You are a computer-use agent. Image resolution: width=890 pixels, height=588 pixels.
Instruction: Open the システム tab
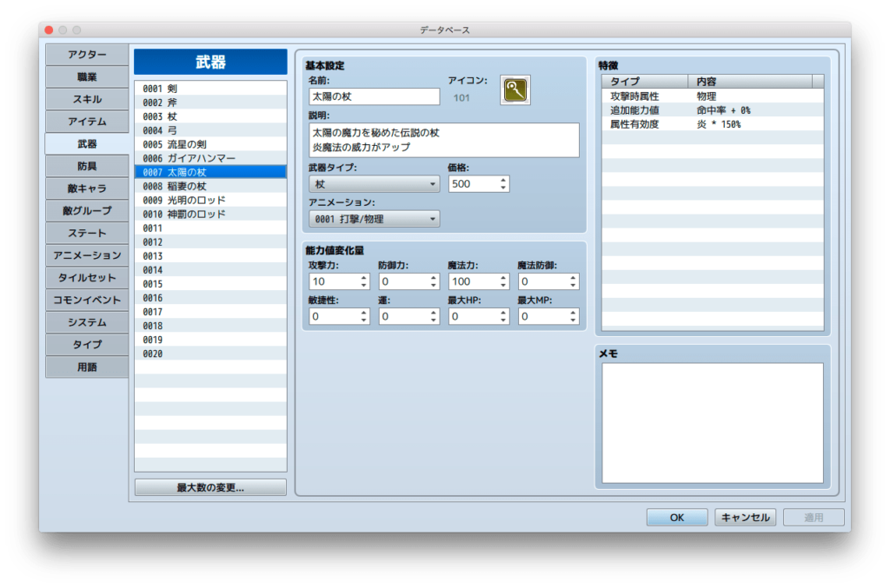pyautogui.click(x=87, y=322)
